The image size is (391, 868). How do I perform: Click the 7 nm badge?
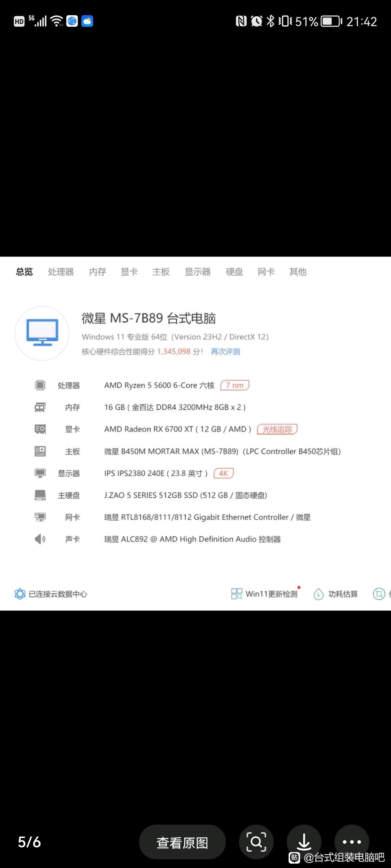coord(235,385)
